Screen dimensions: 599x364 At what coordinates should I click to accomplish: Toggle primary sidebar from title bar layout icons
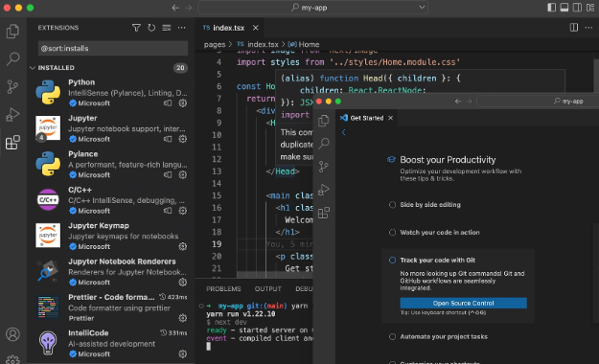551,8
